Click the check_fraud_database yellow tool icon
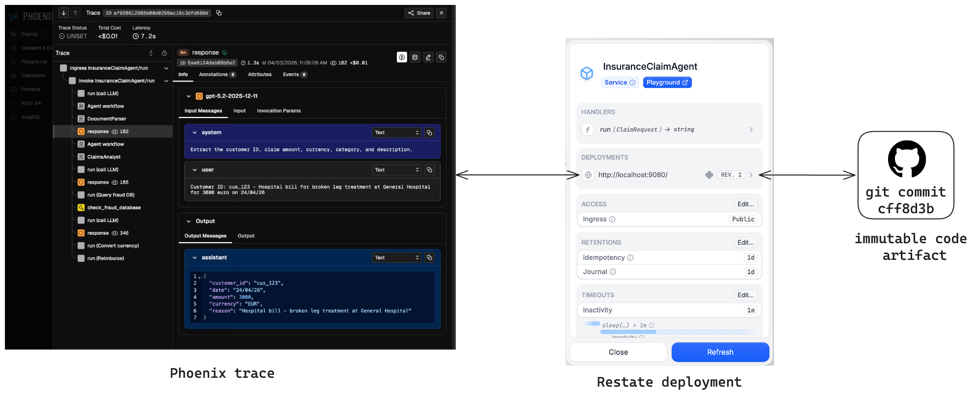Image resolution: width=980 pixels, height=395 pixels. [81, 208]
